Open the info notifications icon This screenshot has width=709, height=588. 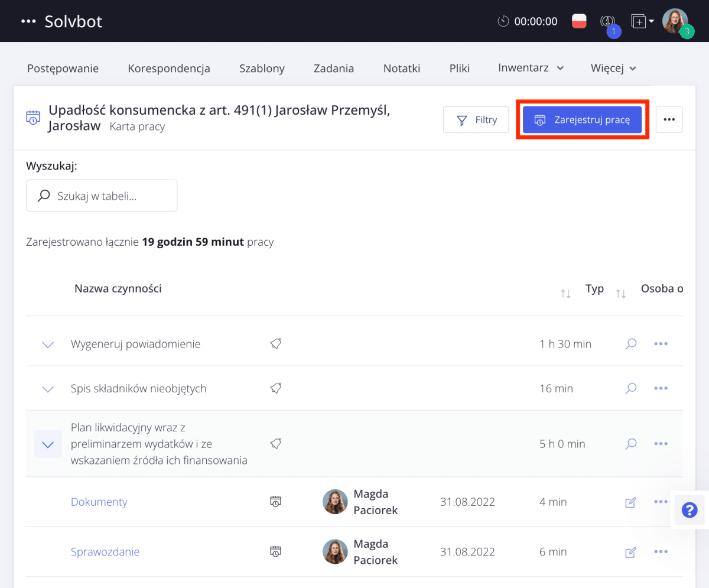607,22
